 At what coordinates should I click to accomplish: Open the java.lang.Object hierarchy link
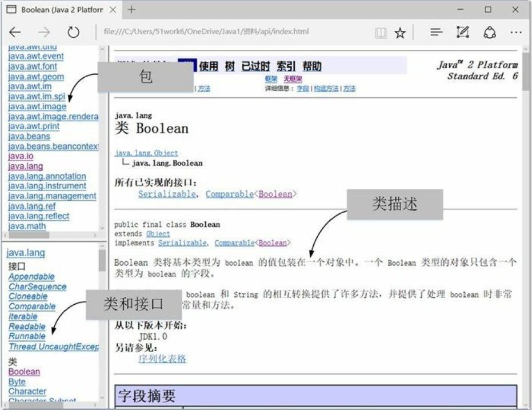click(146, 153)
